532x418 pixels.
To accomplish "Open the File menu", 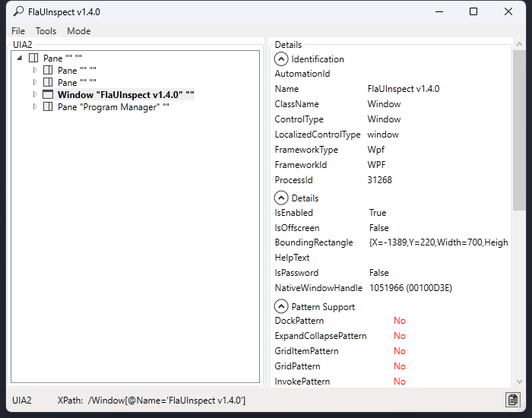I will tap(18, 31).
